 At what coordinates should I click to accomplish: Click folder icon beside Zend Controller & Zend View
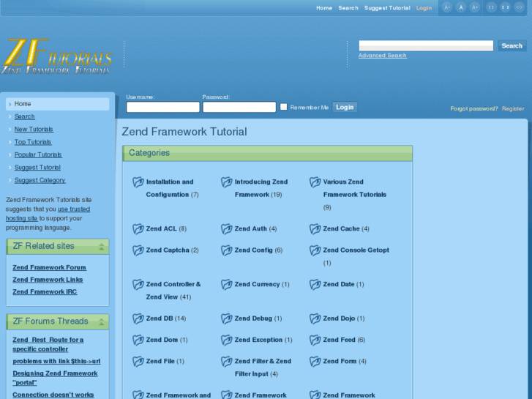138,285
